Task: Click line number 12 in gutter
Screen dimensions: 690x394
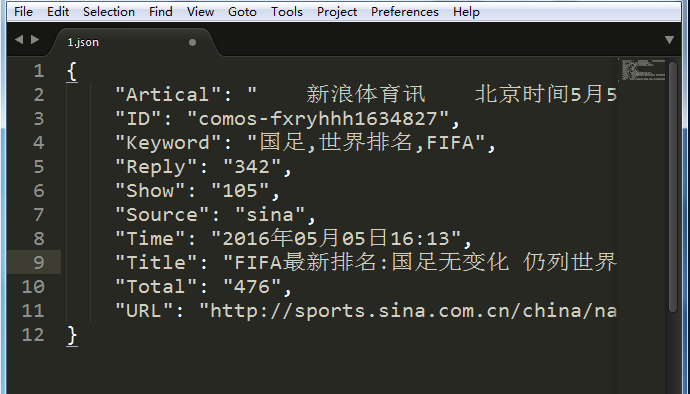Action: click(33, 335)
